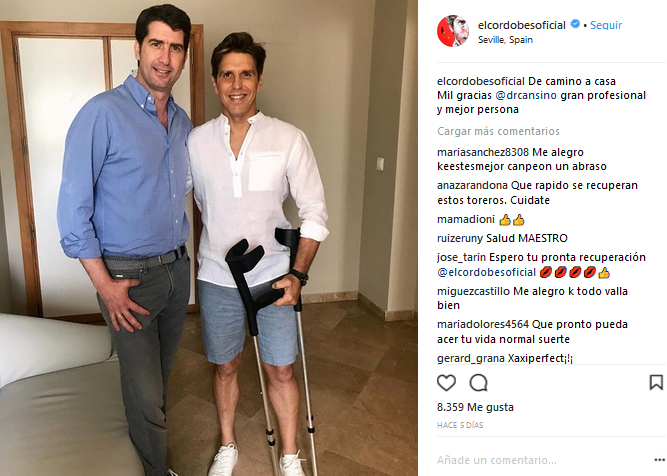Click the blue verified badge
Image resolution: width=667 pixels, height=476 pixels.
575,24
